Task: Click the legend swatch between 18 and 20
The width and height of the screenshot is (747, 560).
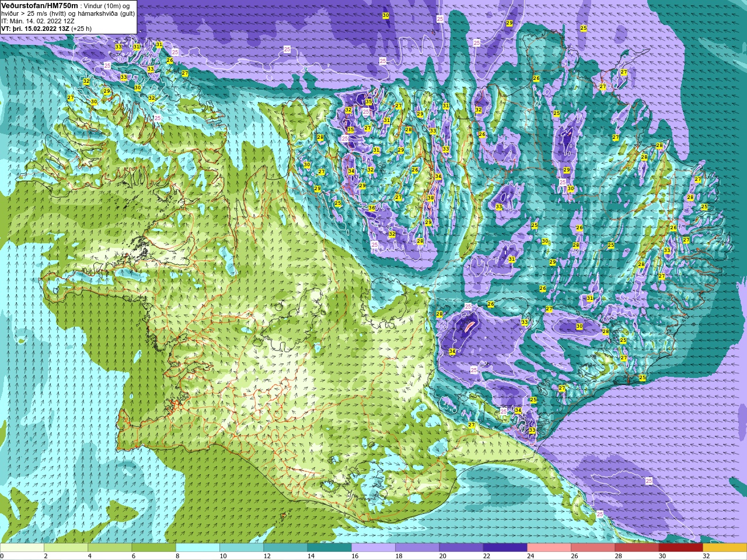Action: 417,548
